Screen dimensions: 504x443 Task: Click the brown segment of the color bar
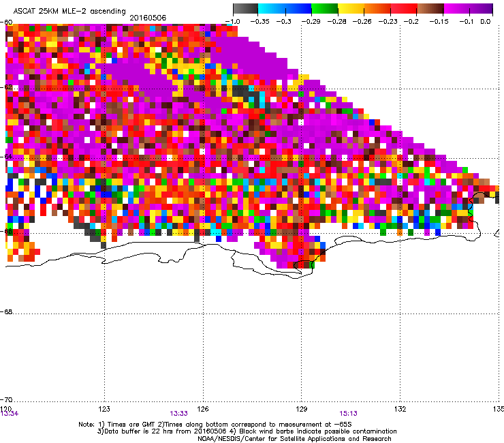pos(430,9)
